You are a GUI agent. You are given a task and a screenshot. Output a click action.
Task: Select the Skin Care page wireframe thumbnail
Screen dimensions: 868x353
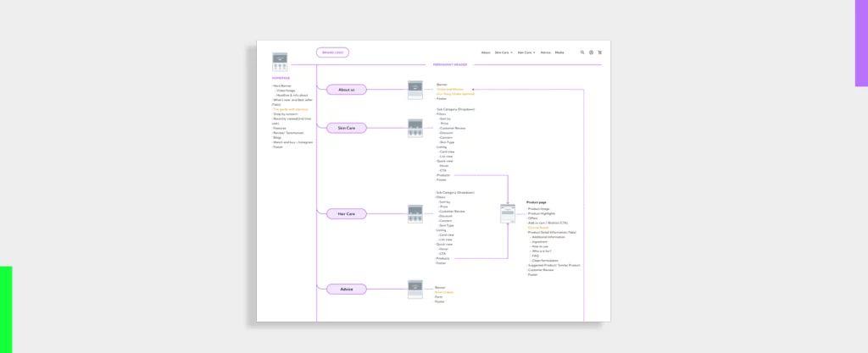click(415, 128)
